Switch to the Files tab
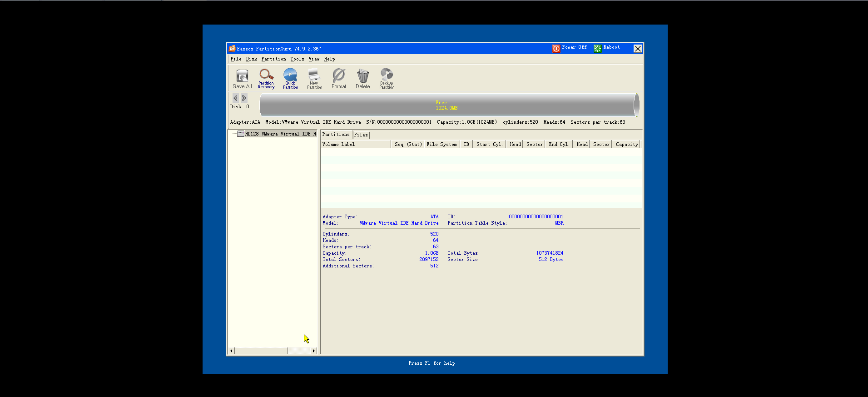 pyautogui.click(x=361, y=135)
